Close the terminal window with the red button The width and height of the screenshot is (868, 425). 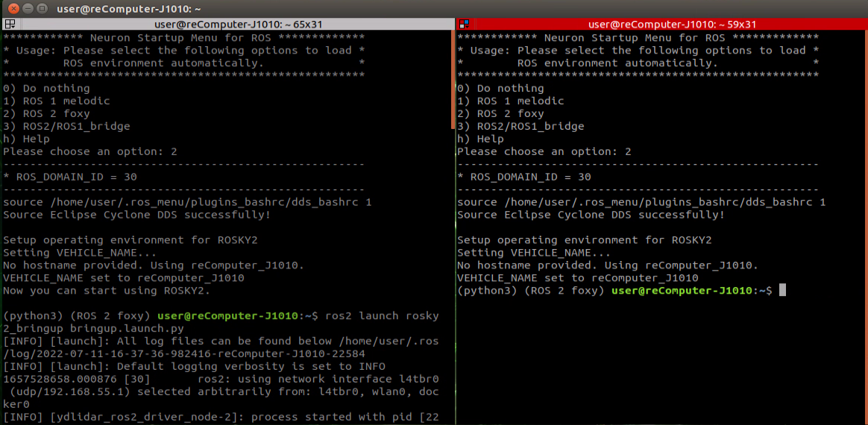tap(13, 9)
